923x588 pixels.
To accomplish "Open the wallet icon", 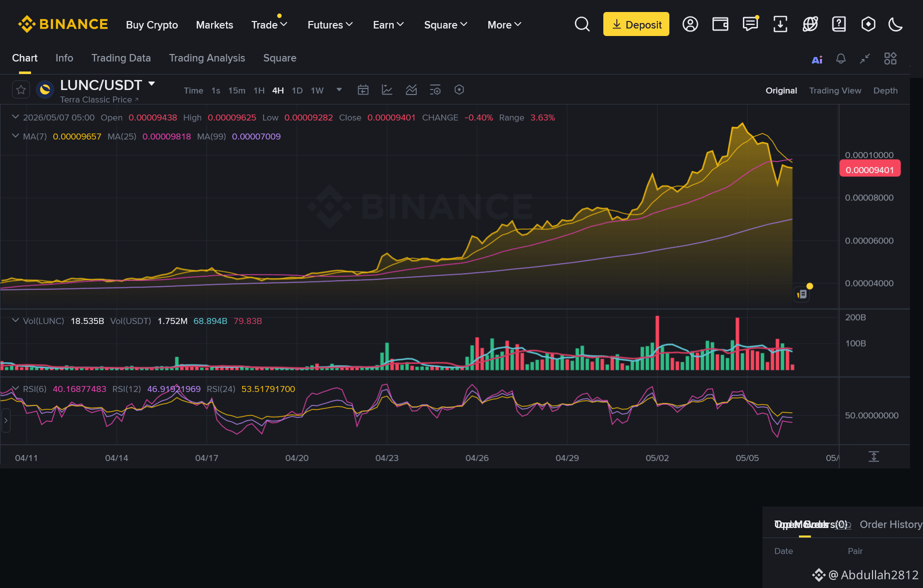I will 720,24.
